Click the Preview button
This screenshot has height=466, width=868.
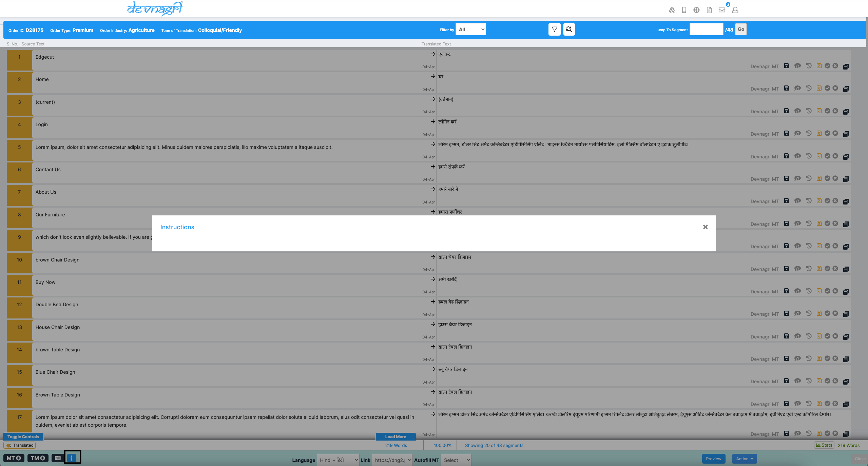(x=714, y=459)
